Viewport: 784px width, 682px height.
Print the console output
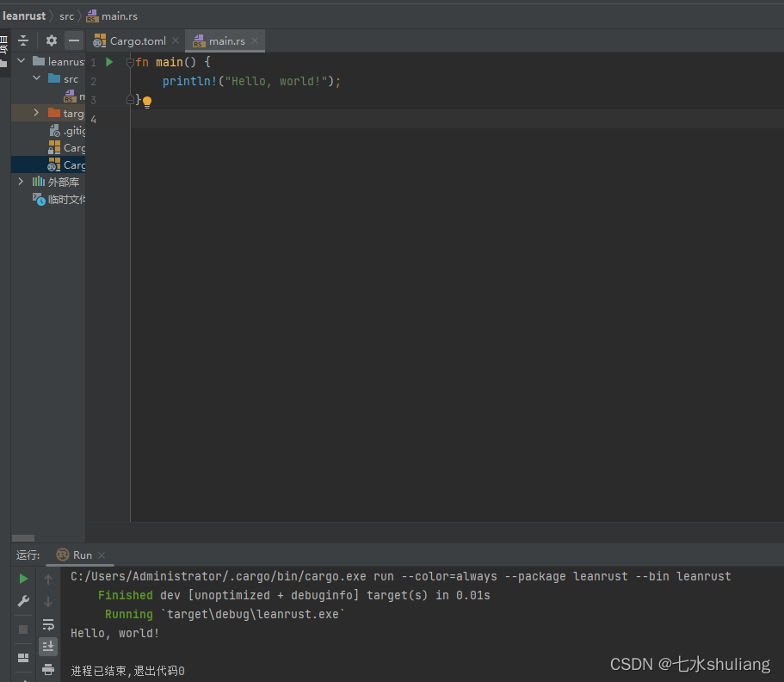[48, 669]
